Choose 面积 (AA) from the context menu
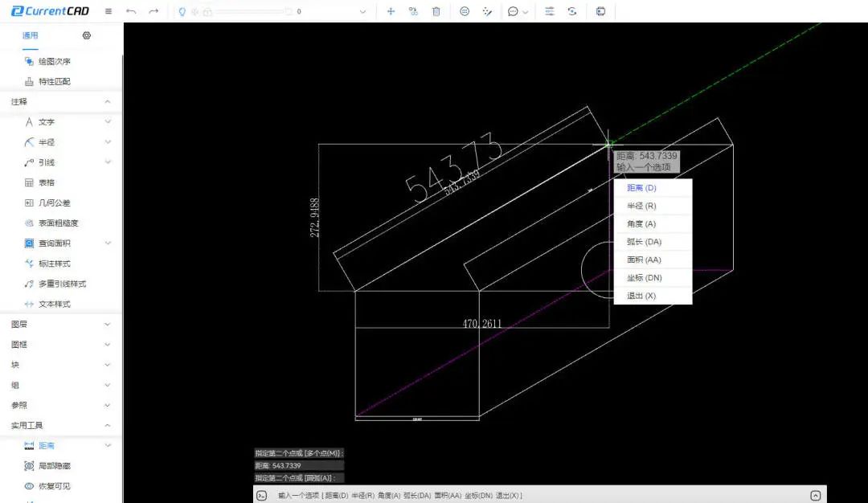This screenshot has width=868, height=503. coord(644,260)
